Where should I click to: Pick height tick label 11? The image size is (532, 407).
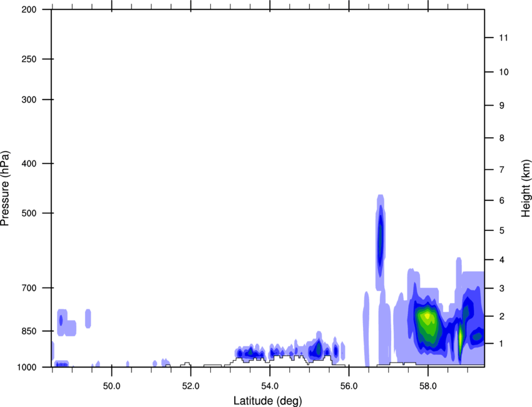point(503,38)
